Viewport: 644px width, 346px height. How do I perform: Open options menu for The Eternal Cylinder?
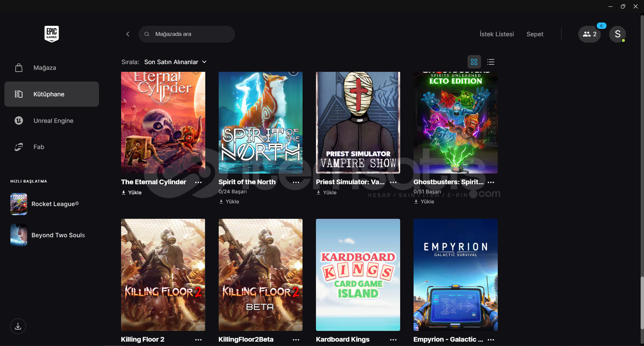[199, 182]
